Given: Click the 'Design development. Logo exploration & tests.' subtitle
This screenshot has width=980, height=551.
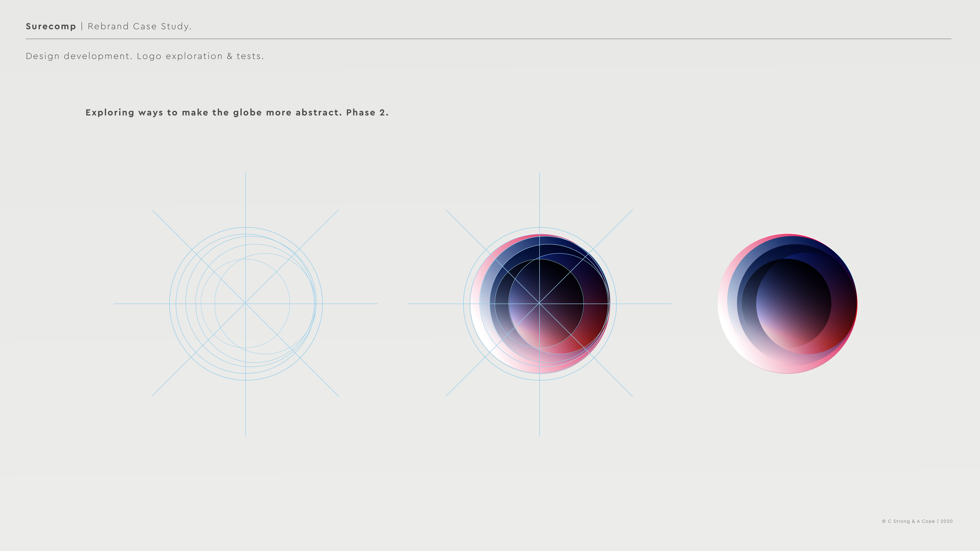Looking at the screenshot, I should pyautogui.click(x=145, y=56).
